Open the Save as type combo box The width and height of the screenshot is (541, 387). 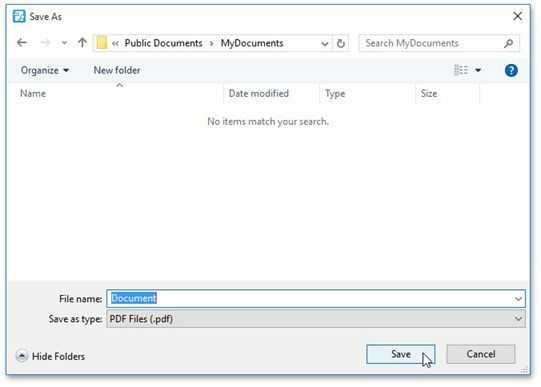tap(316, 319)
